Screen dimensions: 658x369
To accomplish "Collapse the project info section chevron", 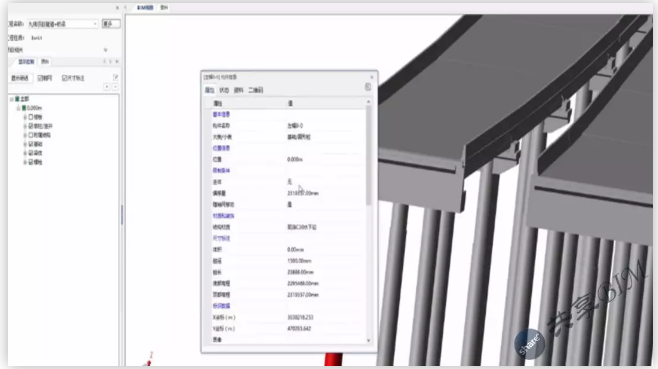I will pos(105,50).
